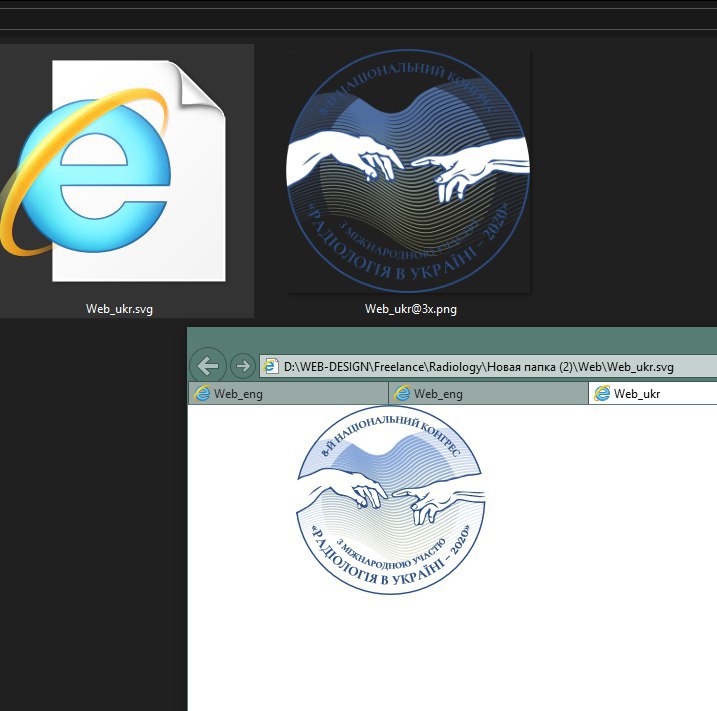
Task: Select the Web_ukr@3x.png thumbnail
Action: 408,171
